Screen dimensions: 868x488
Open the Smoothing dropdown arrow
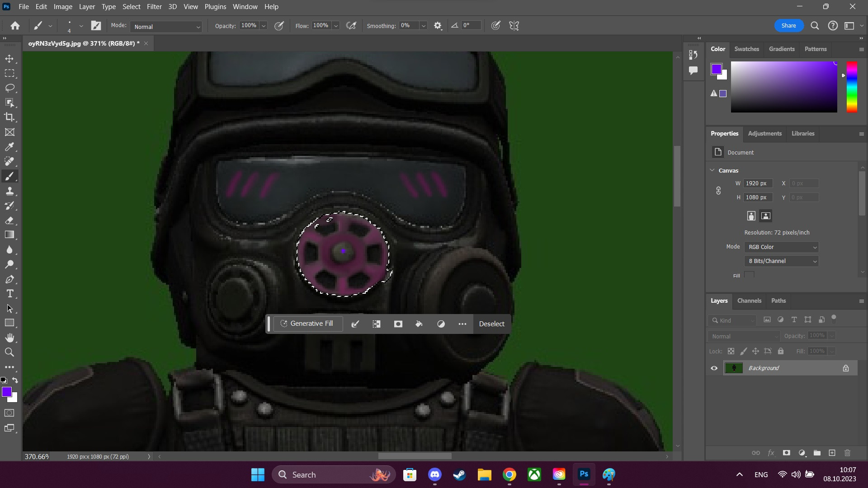click(x=424, y=26)
